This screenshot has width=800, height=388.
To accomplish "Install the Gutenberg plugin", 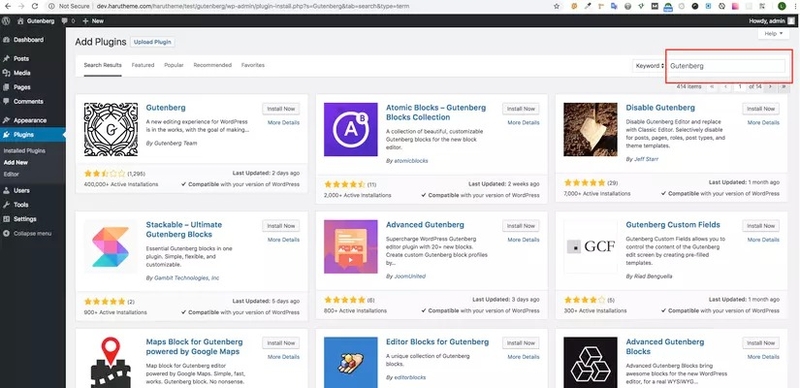I will coord(281,109).
